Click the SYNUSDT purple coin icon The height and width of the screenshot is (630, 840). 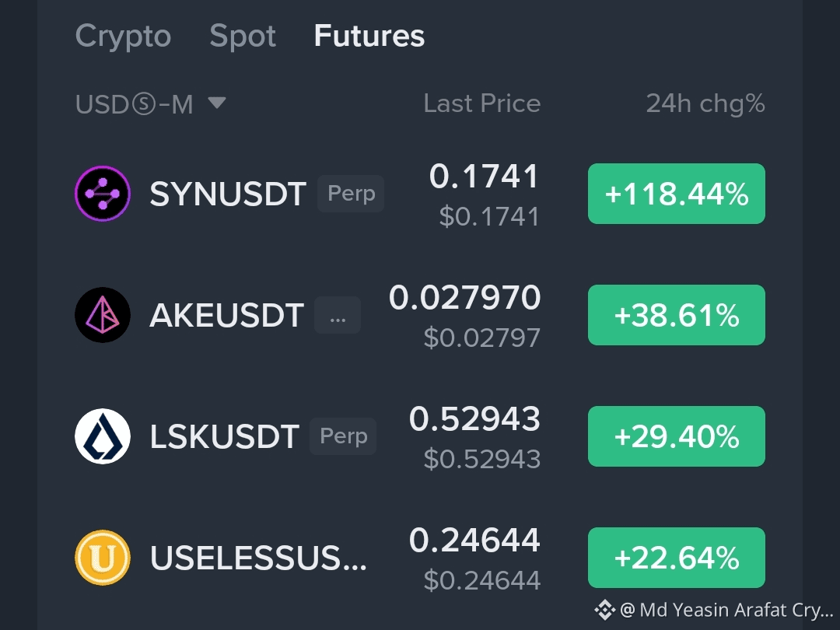[x=103, y=194]
